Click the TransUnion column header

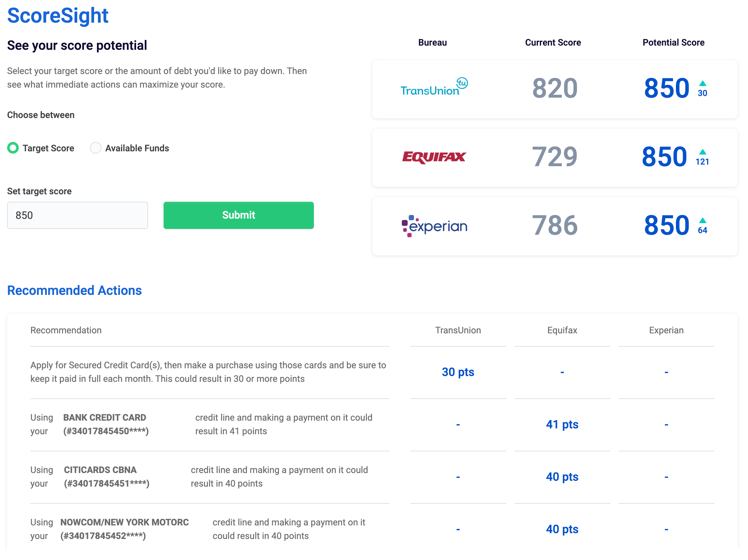pyautogui.click(x=458, y=330)
